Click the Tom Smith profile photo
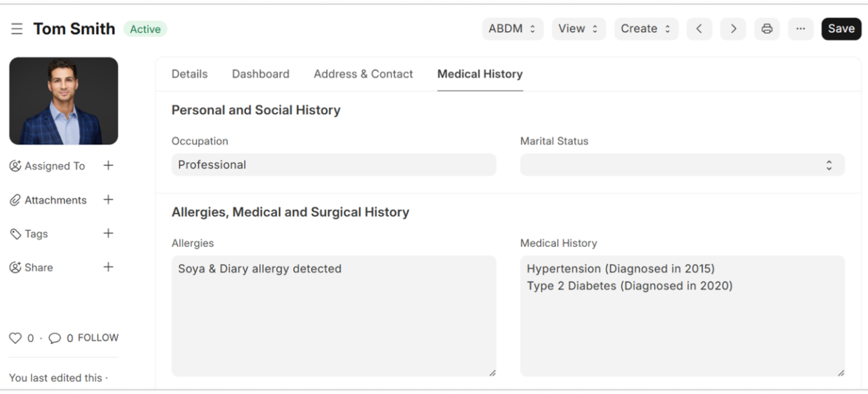 click(63, 101)
